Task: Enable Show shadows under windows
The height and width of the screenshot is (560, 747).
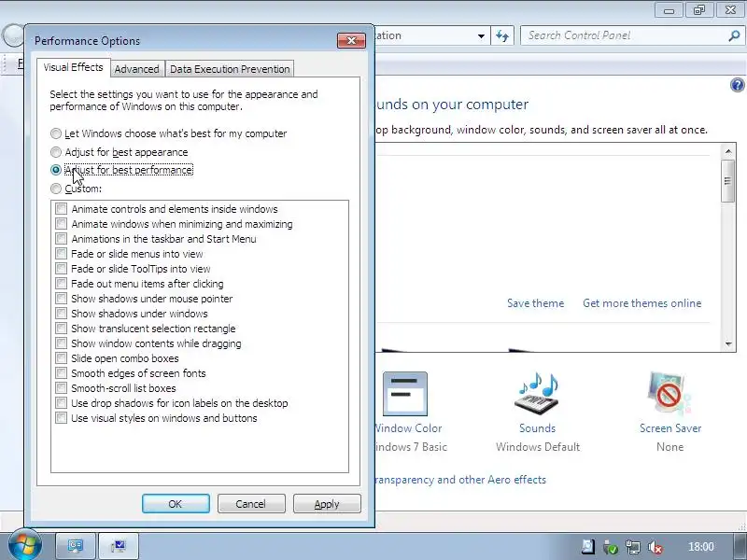Action: [x=61, y=314]
